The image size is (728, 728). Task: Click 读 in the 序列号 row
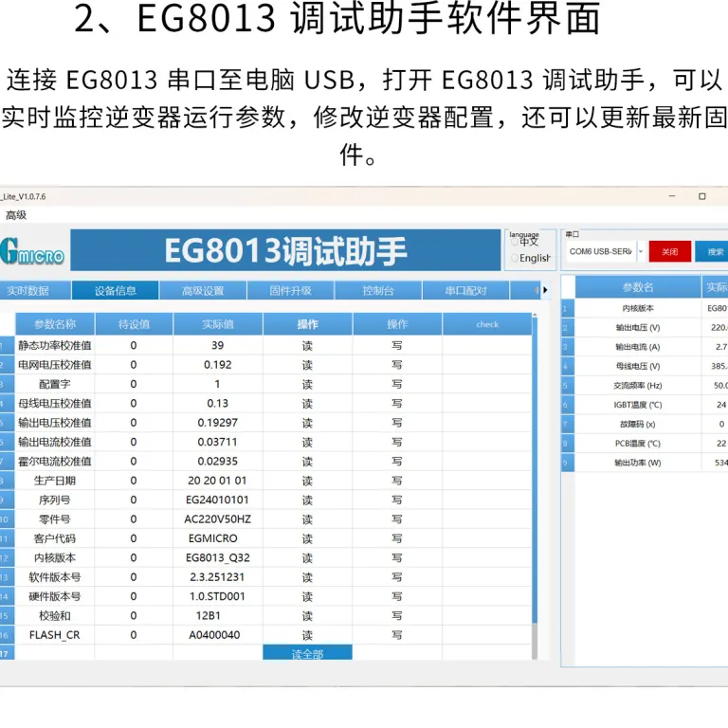[x=307, y=500]
